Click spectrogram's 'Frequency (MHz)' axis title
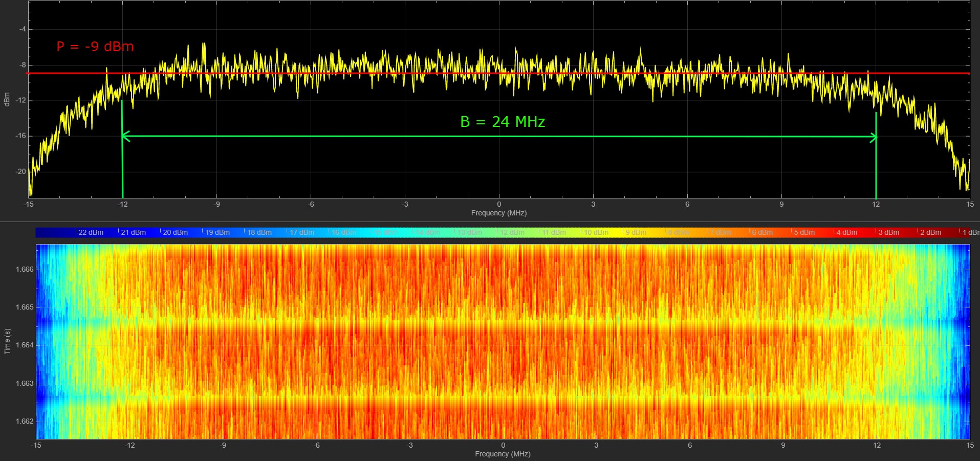This screenshot has width=980, height=461. pos(503,454)
